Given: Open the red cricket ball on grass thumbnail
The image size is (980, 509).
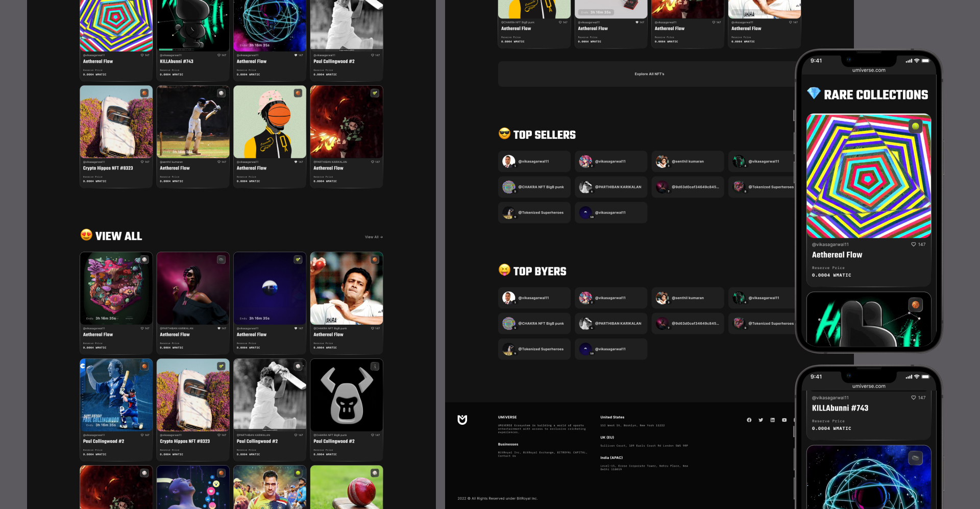Looking at the screenshot, I should (x=347, y=487).
